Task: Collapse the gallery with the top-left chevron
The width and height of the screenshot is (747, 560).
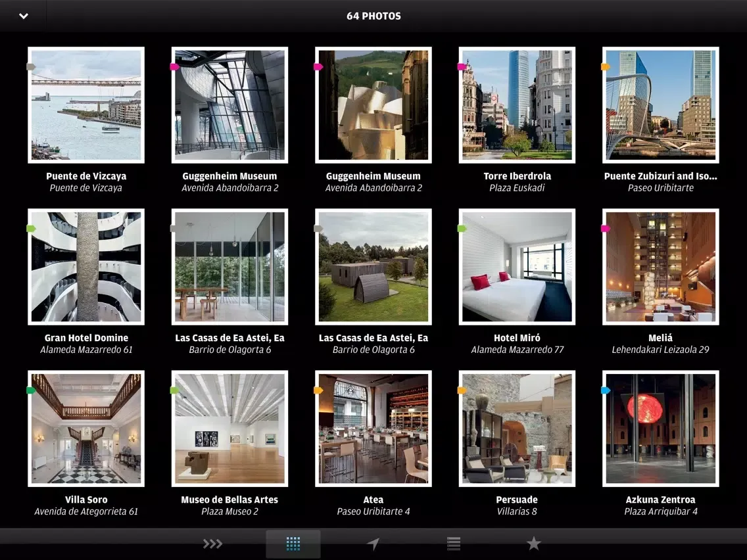Action: [24, 16]
